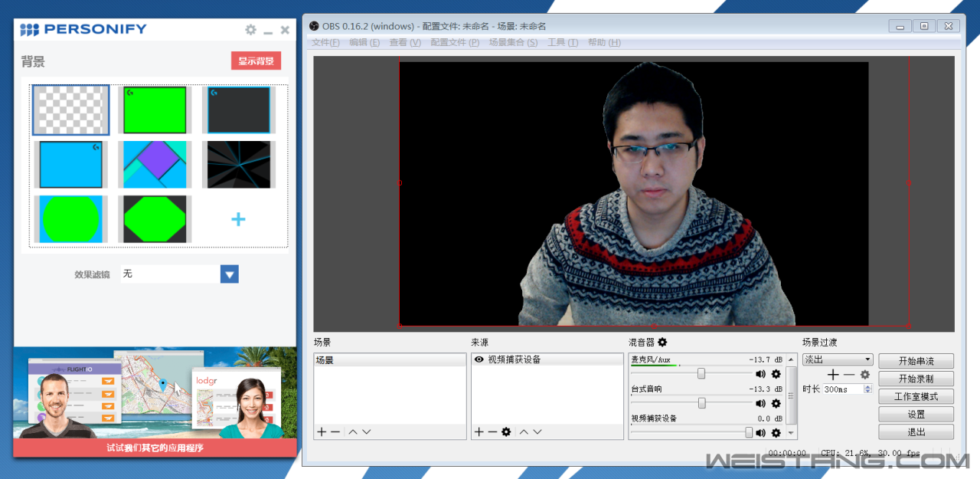
Task: Open the 编辑(E) menu
Action: [364, 43]
